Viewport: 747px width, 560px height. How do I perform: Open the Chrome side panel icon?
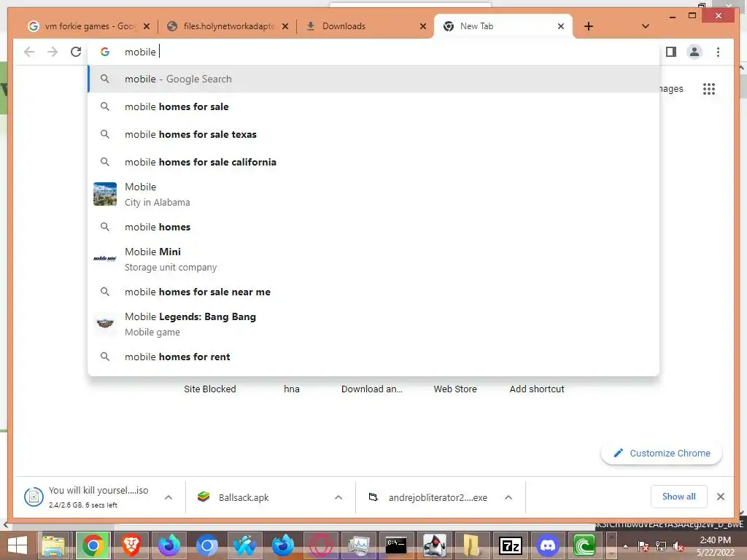(x=671, y=52)
